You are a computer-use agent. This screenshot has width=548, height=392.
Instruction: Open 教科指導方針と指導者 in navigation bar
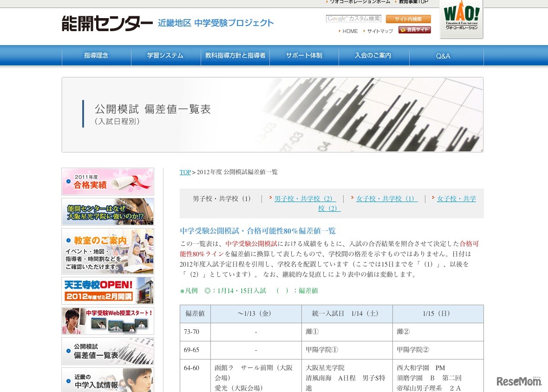pos(235,56)
